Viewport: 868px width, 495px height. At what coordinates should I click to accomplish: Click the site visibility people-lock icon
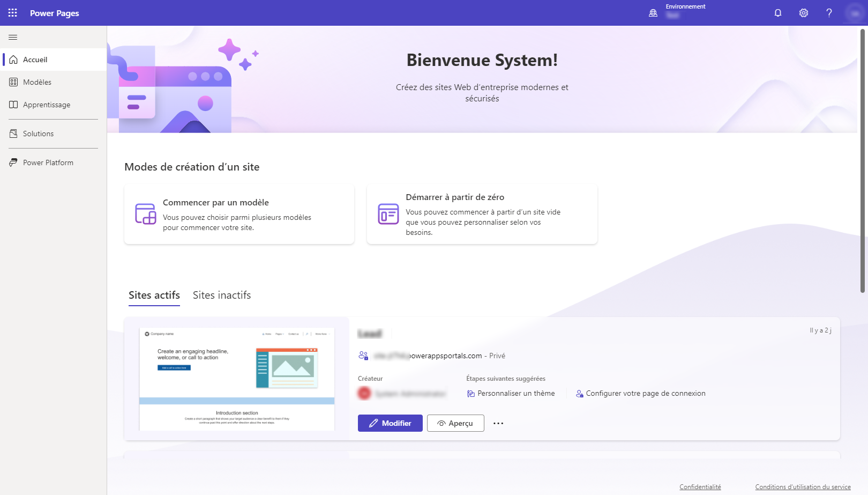coord(363,356)
